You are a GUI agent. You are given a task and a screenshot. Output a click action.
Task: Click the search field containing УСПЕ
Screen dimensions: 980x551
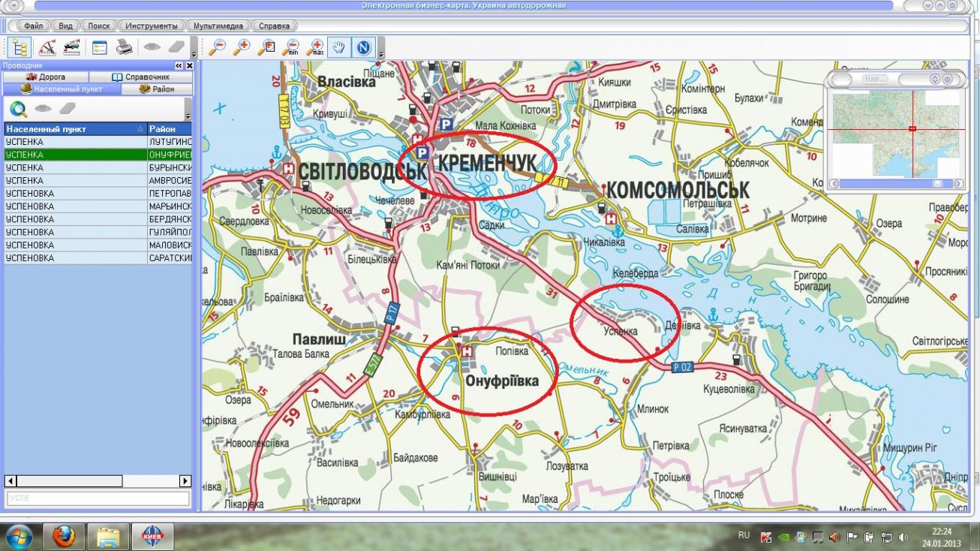[x=98, y=498]
